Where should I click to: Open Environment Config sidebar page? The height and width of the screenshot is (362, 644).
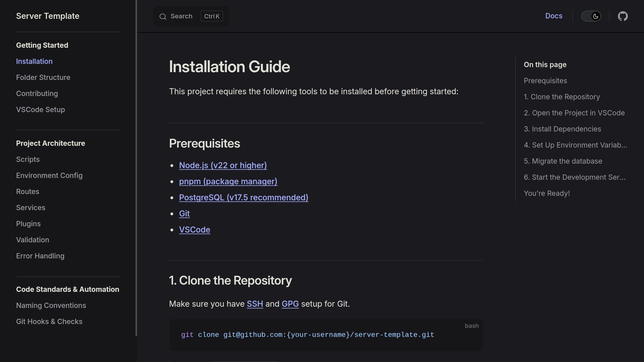point(49,175)
